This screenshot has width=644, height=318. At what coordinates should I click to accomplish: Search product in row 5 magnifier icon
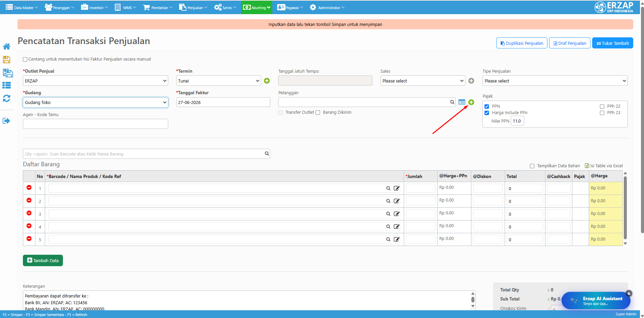pyautogui.click(x=388, y=239)
